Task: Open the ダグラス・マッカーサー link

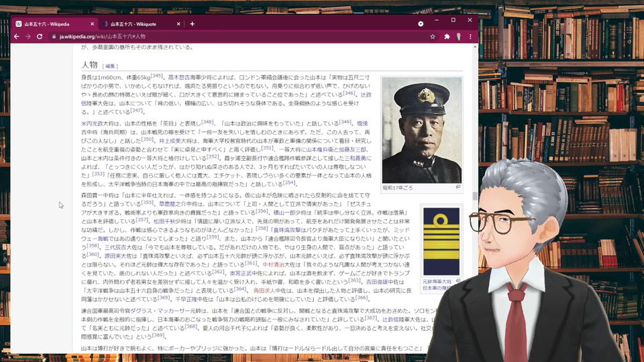Action: (160, 310)
